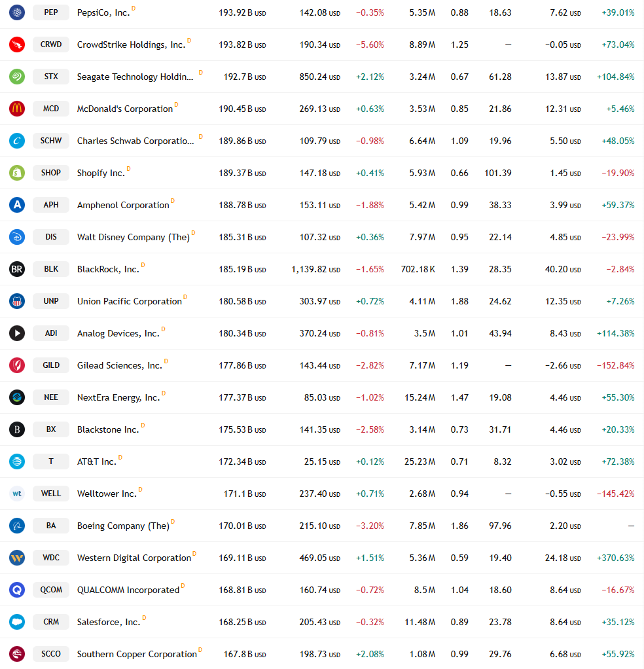The image size is (644, 669).
Task: Open AT&T Inc. company link
Action: tap(97, 461)
